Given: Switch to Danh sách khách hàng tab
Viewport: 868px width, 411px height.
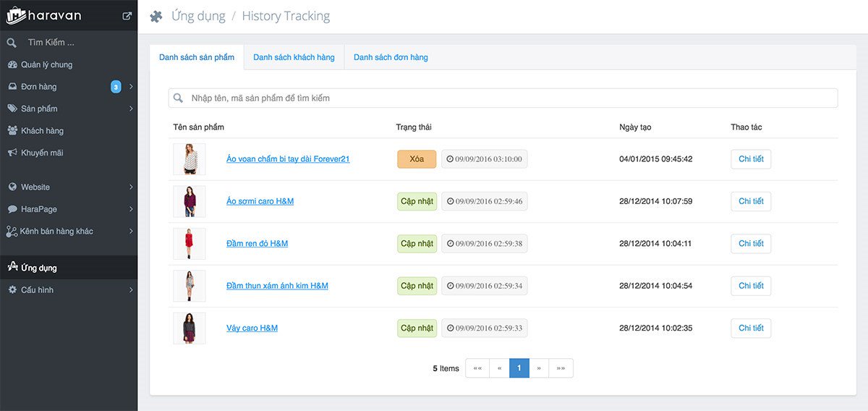Looking at the screenshot, I should 294,57.
